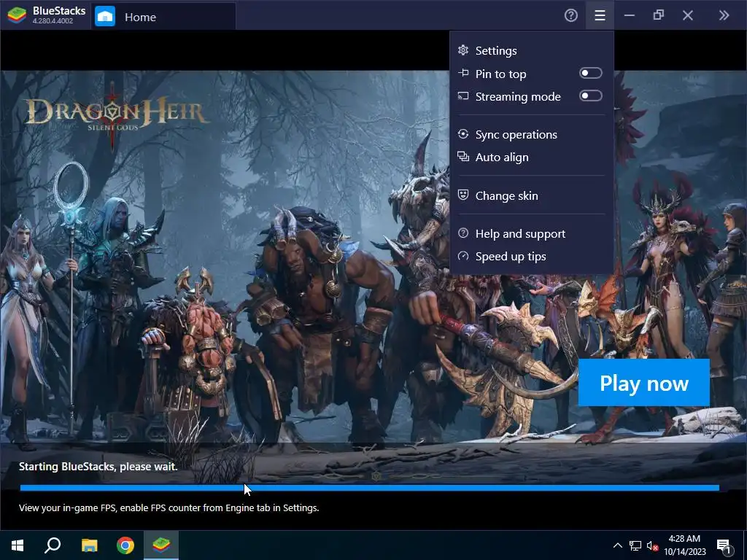Click the muted volume tray icon
Image resolution: width=747 pixels, height=560 pixels.
652,545
